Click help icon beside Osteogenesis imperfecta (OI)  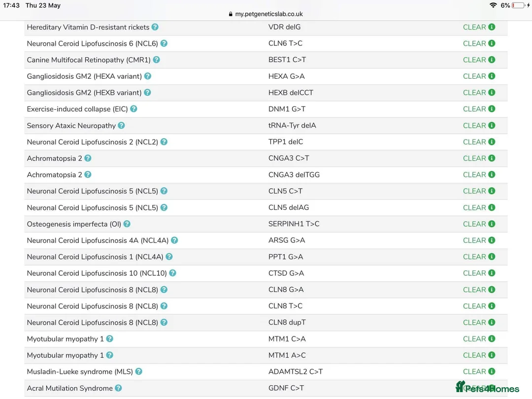pyautogui.click(x=127, y=224)
